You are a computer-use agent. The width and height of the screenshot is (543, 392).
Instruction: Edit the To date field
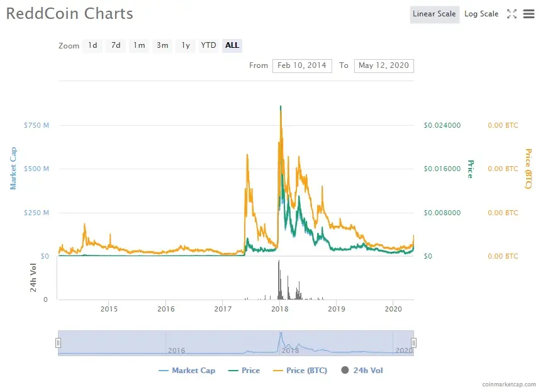(x=384, y=66)
